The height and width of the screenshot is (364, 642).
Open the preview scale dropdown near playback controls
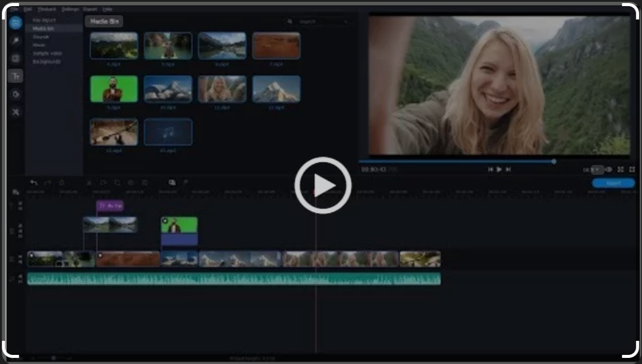(598, 170)
